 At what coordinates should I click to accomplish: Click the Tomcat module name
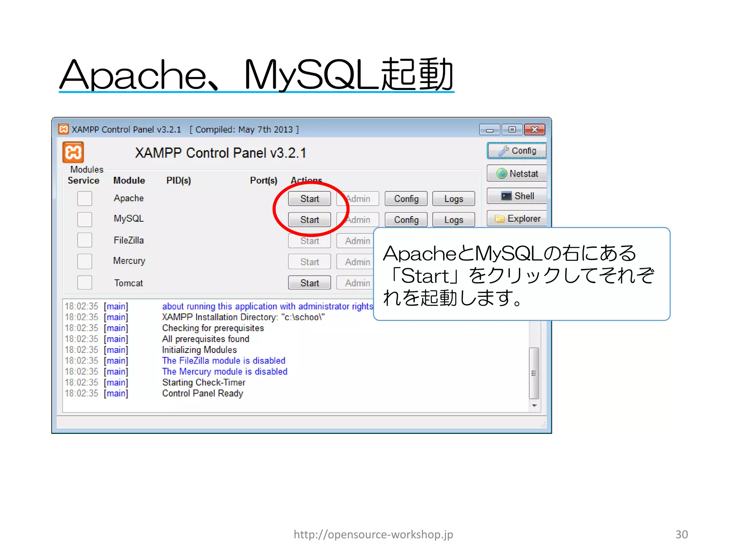click(x=129, y=283)
